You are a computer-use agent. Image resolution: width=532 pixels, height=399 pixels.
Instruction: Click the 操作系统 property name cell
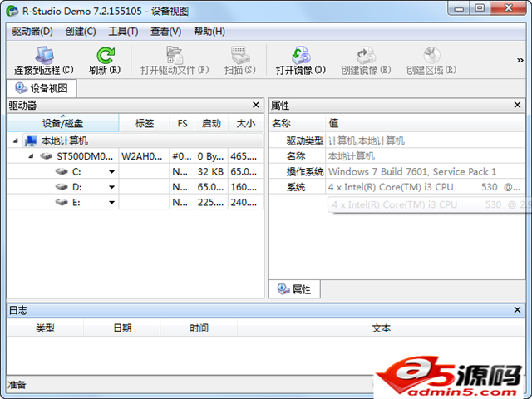click(x=298, y=172)
